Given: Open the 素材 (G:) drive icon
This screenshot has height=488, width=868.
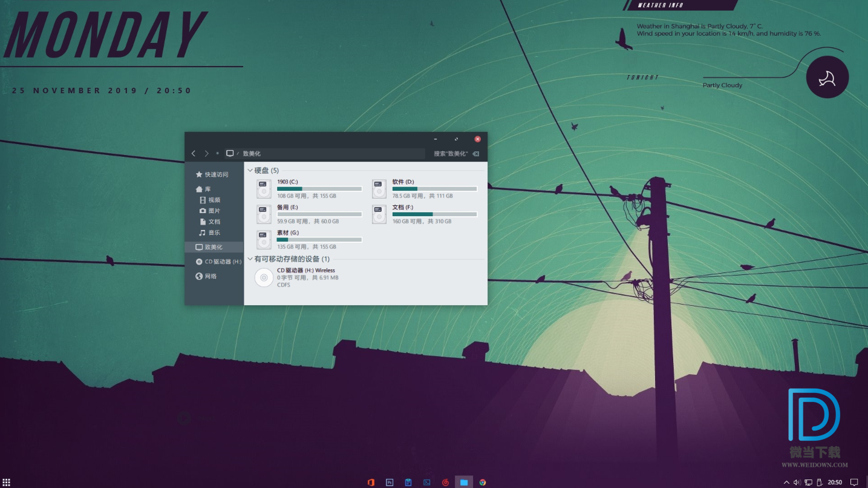Looking at the screenshot, I should click(264, 240).
